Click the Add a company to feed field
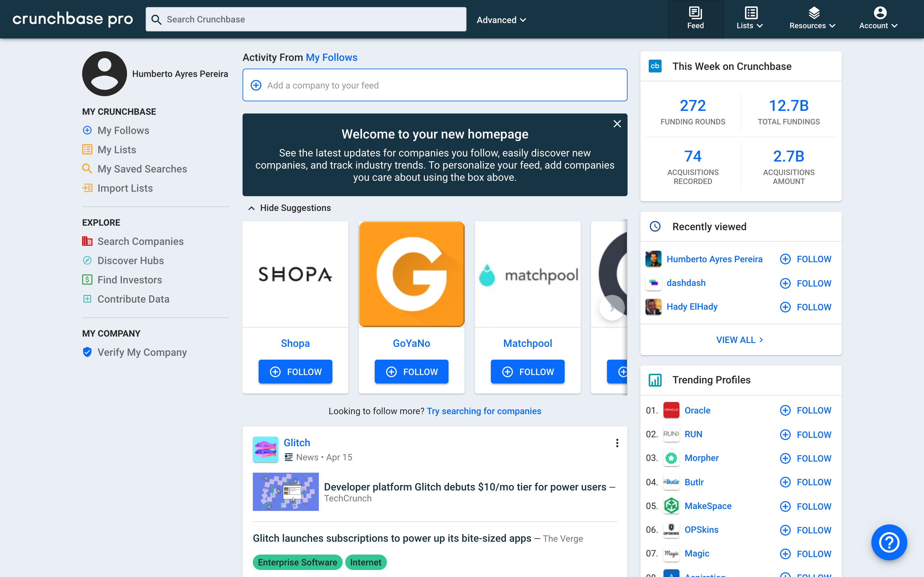Image resolution: width=924 pixels, height=577 pixels. (x=434, y=85)
